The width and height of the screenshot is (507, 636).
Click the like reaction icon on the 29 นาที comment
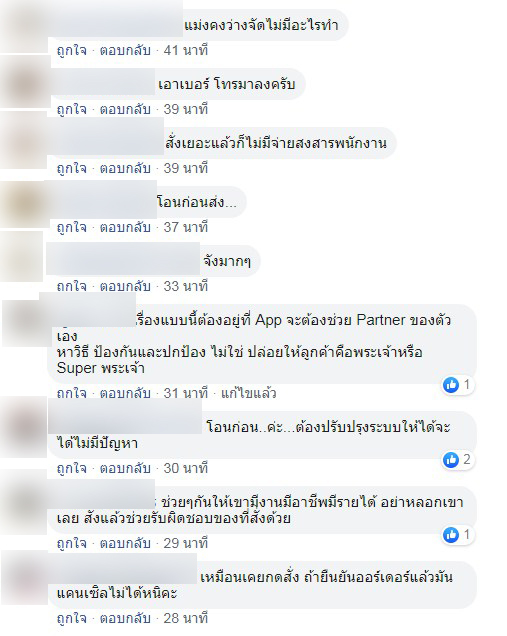click(x=451, y=535)
